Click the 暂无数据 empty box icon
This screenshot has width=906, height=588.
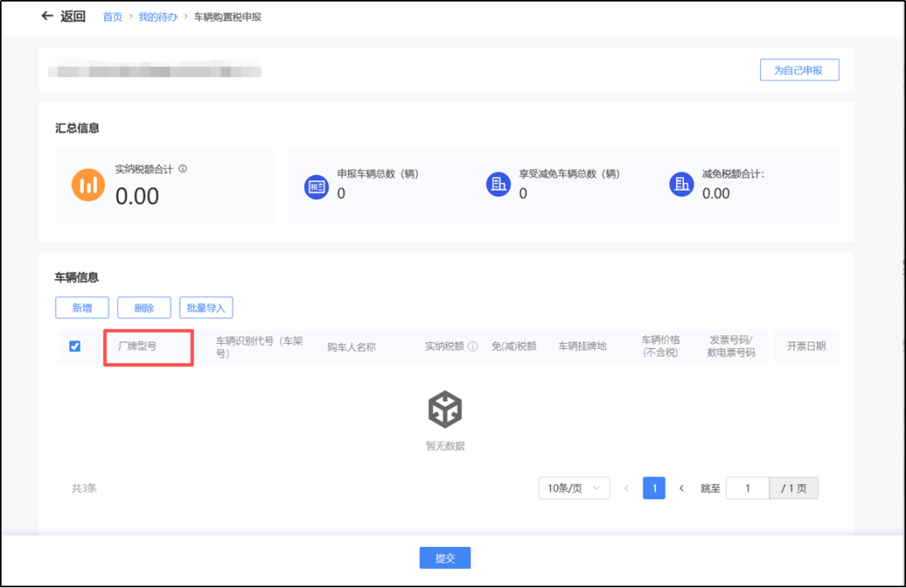[x=445, y=409]
